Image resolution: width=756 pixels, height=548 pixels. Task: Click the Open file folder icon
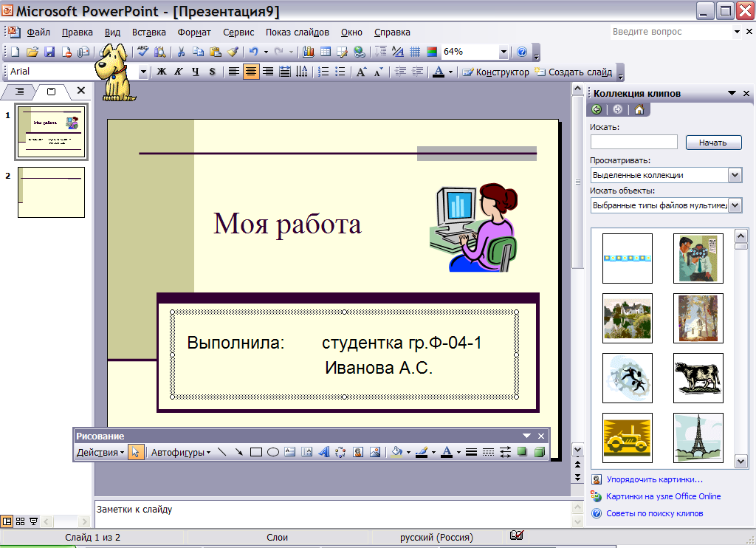32,52
